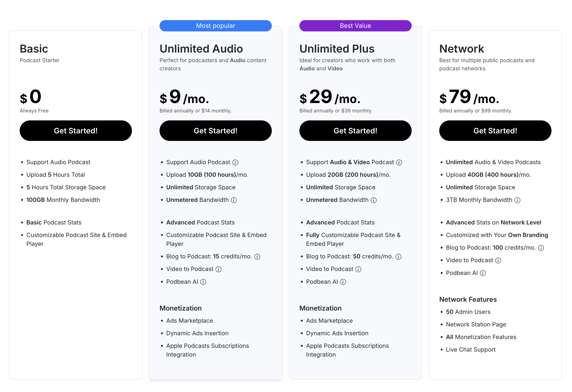The width and height of the screenshot is (572, 392).
Task: Click info icon beside Unmetered Bandwidth in Unlimited Plus
Action: point(374,200)
